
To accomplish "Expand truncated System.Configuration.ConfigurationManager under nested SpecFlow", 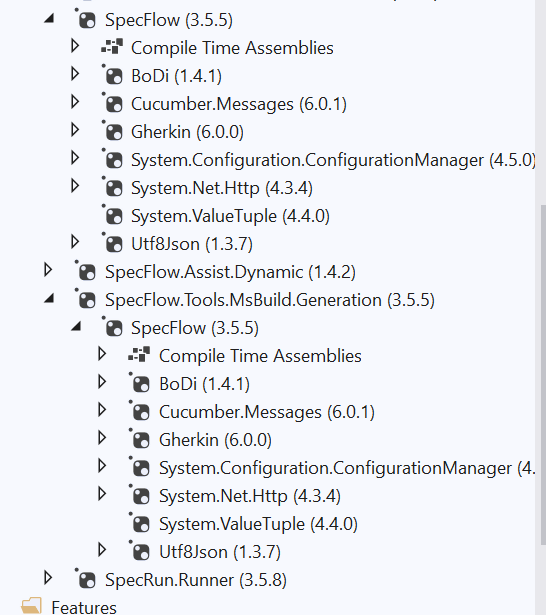I will tap(102, 466).
